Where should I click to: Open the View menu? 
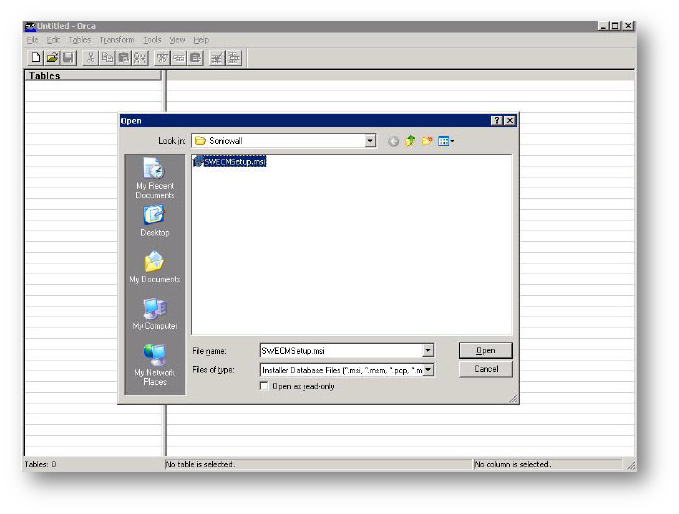[177, 40]
